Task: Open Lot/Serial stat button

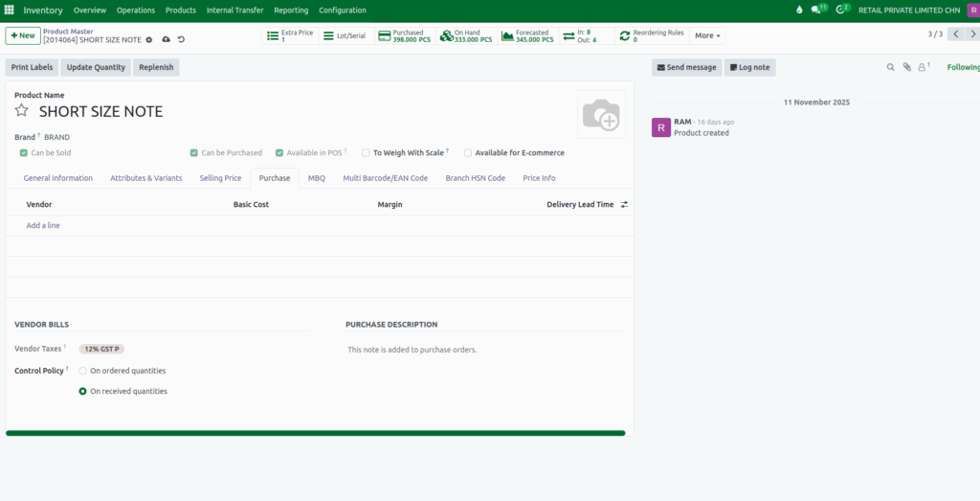Action: point(346,35)
